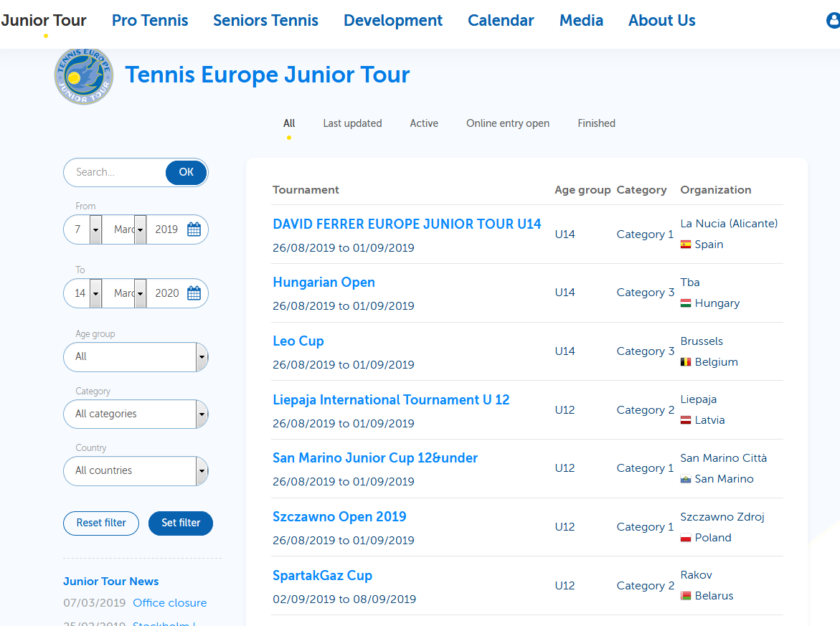Click the Spain flag icon
Viewport: 840px width, 626px height.
click(x=686, y=245)
